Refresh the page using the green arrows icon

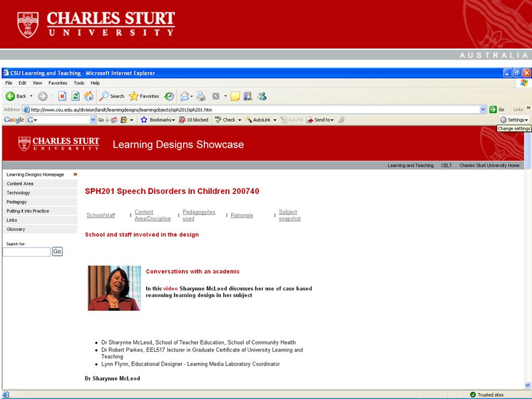point(75,96)
